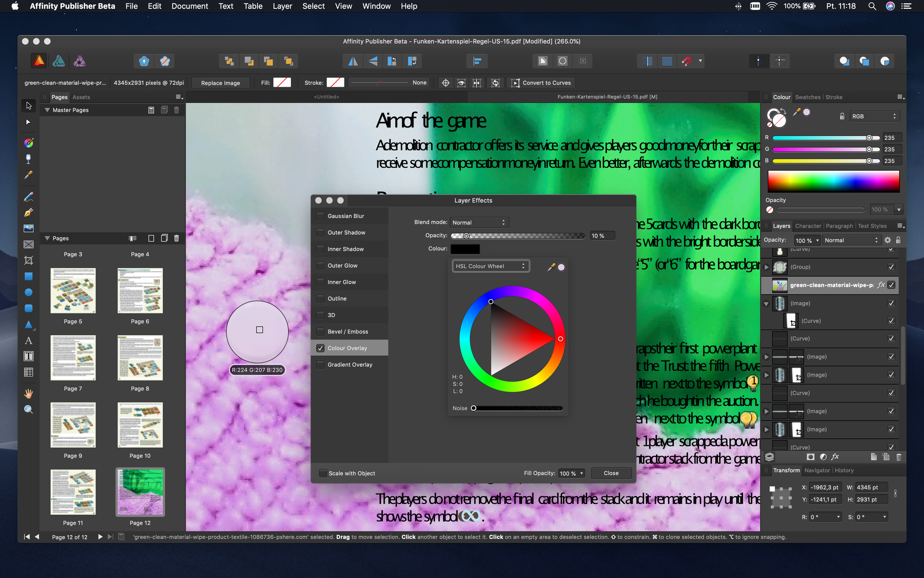Screen dimensions: 924x578
Task: Open the Document menu
Action: [x=190, y=6]
